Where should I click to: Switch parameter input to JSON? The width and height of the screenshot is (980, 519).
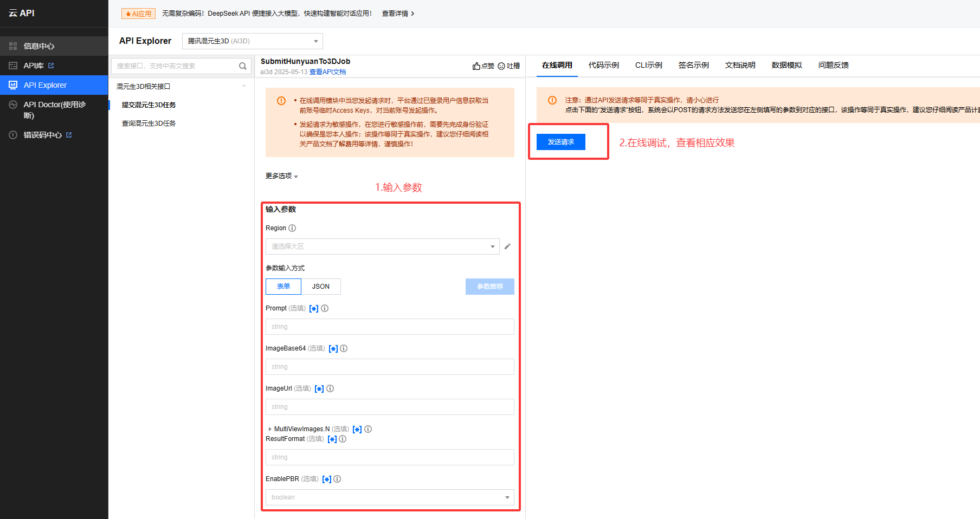(321, 287)
